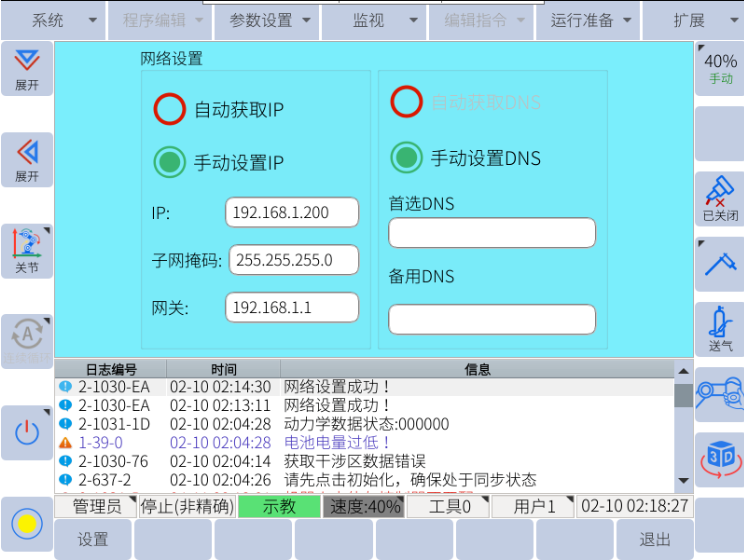Click the robot arm icon
This screenshot has height=560, width=744.
click(x=720, y=393)
